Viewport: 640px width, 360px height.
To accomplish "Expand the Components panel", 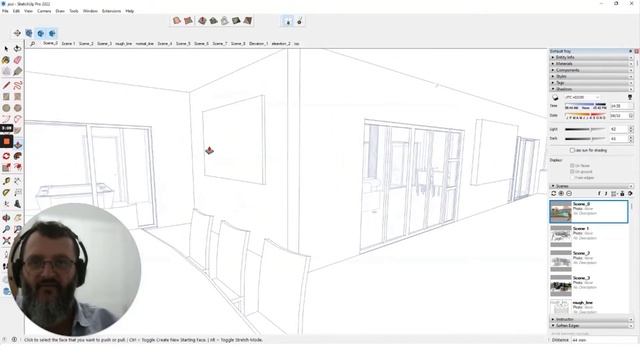I will click(x=591, y=70).
